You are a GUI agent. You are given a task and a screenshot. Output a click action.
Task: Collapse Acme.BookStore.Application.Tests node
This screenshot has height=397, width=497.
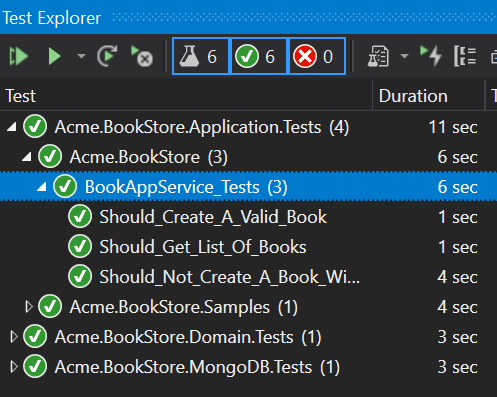click(12, 127)
